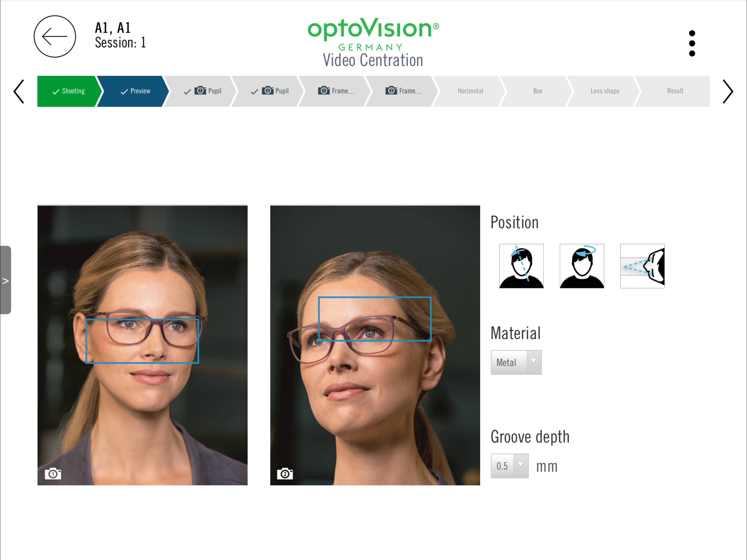Open the three-dot options menu
Screen dimensions: 747x560
click(691, 43)
